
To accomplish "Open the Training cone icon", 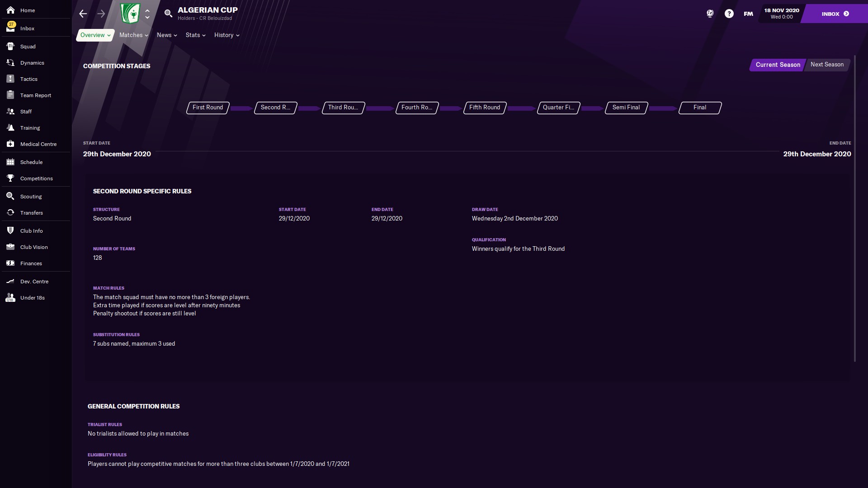I will pos(10,127).
